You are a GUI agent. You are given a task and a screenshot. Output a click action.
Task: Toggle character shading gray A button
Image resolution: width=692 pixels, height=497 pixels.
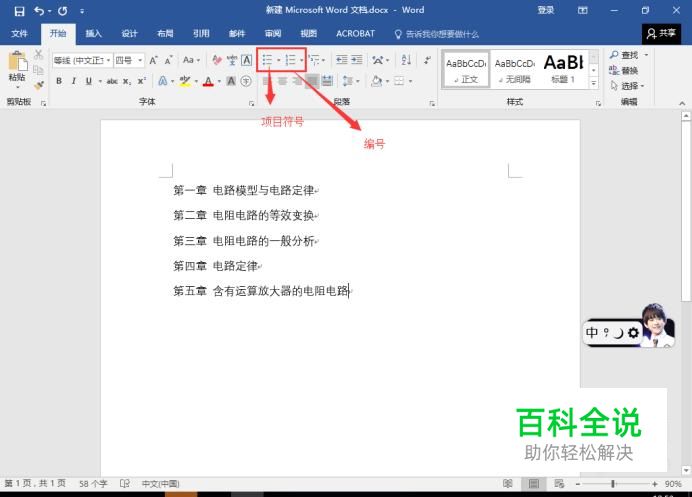click(x=231, y=81)
